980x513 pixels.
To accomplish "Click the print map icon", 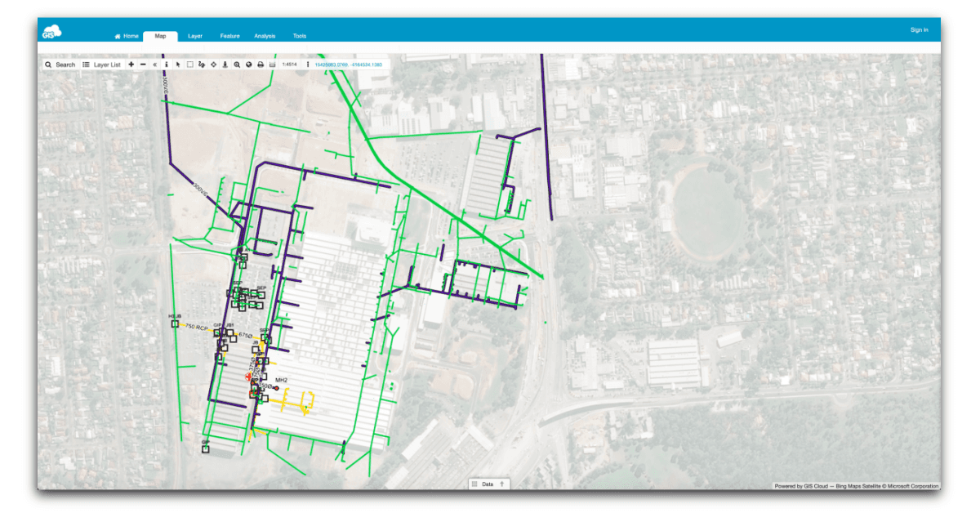I will point(261,65).
